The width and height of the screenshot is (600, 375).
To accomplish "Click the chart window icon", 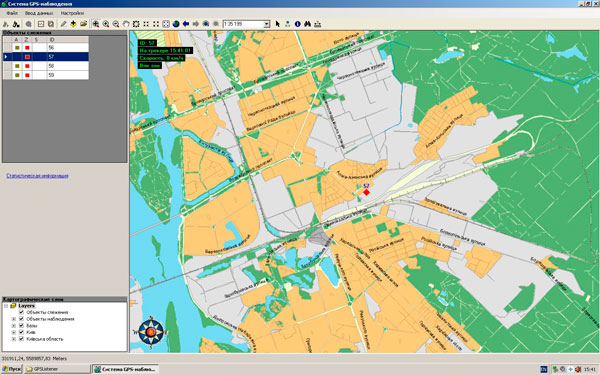I will [x=41, y=24].
